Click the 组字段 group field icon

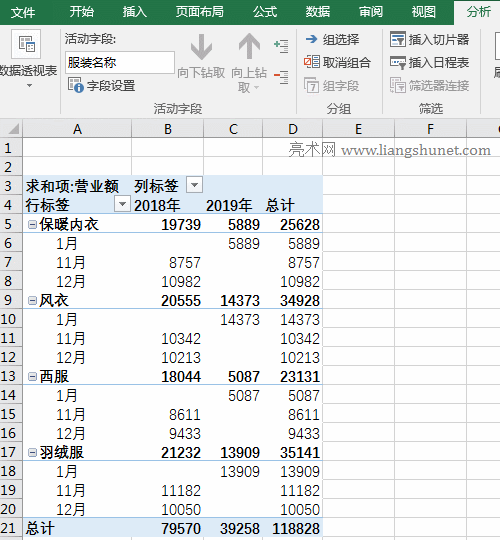coord(312,85)
